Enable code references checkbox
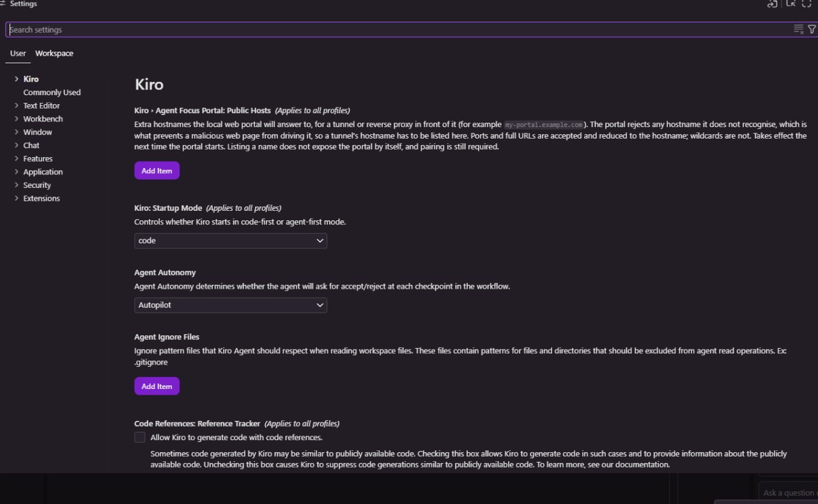Image resolution: width=818 pixels, height=504 pixels. click(139, 438)
